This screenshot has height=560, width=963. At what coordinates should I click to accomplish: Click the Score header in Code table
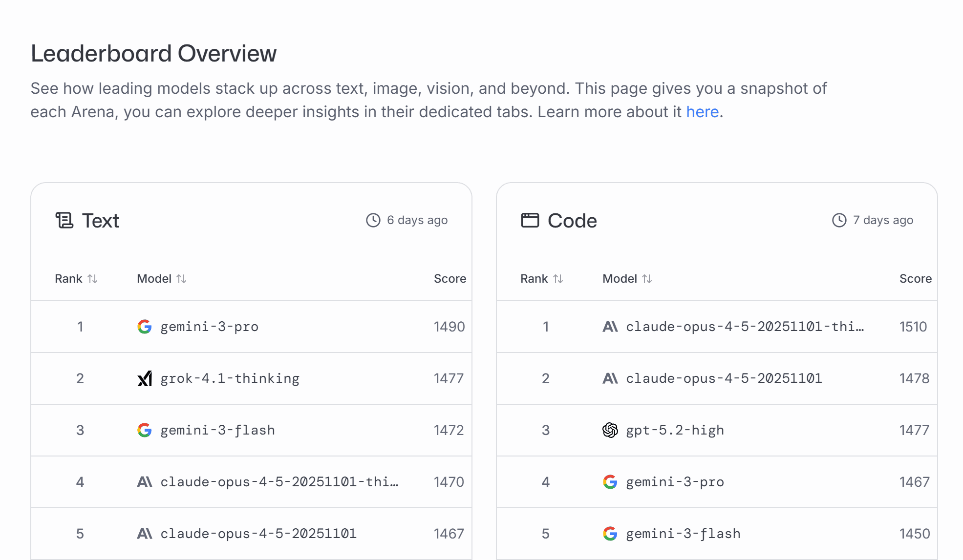tap(915, 279)
